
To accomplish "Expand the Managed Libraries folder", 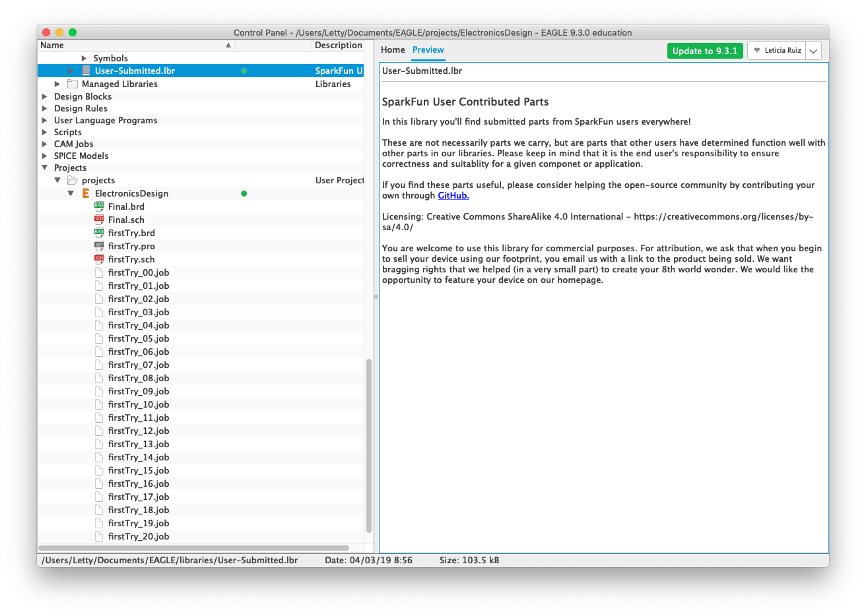I will pos(57,84).
